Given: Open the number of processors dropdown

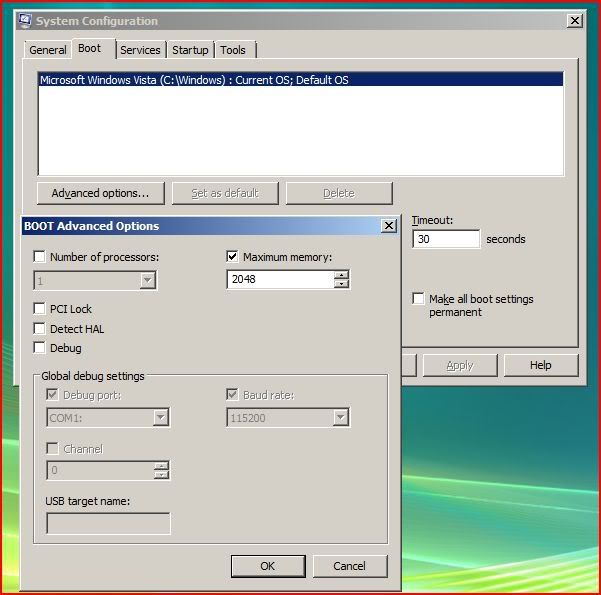Looking at the screenshot, I should pos(148,281).
